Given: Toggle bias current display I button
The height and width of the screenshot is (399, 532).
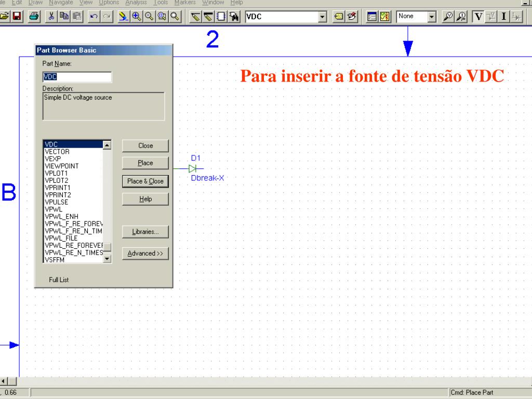Looking at the screenshot, I should (x=504, y=16).
